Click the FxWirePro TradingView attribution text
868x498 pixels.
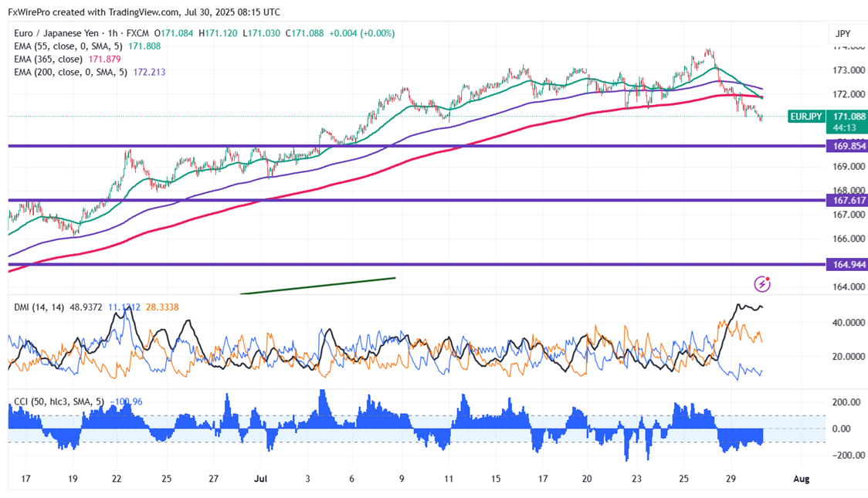click(144, 12)
